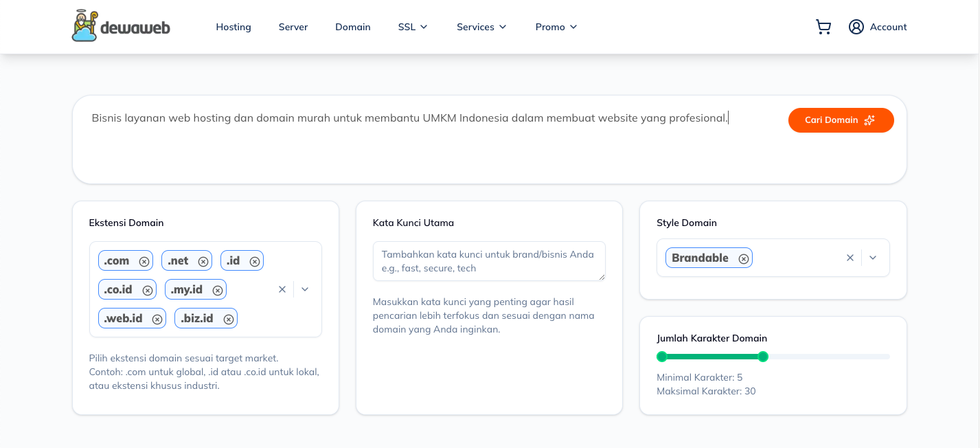Remove the .my.id extension tag
This screenshot has height=448, width=980.
point(218,290)
